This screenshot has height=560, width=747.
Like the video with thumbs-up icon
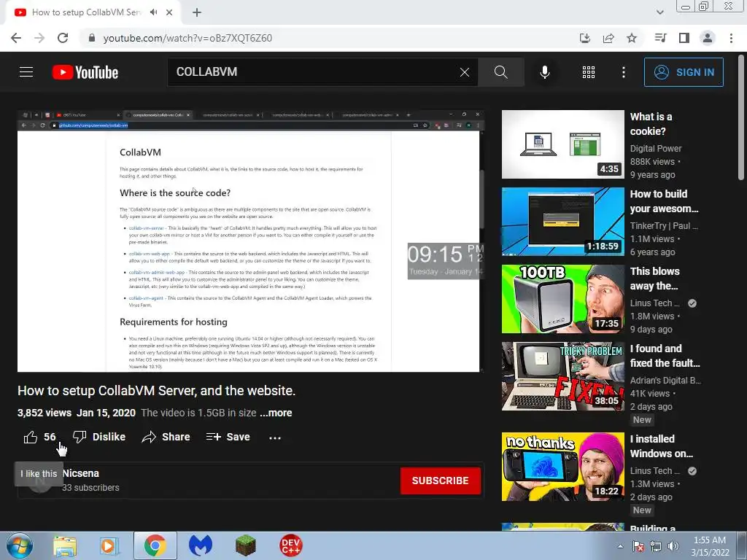pos(31,437)
